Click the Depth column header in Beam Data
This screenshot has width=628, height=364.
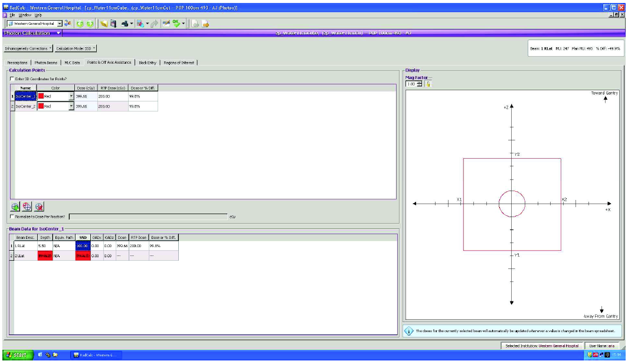click(x=45, y=238)
